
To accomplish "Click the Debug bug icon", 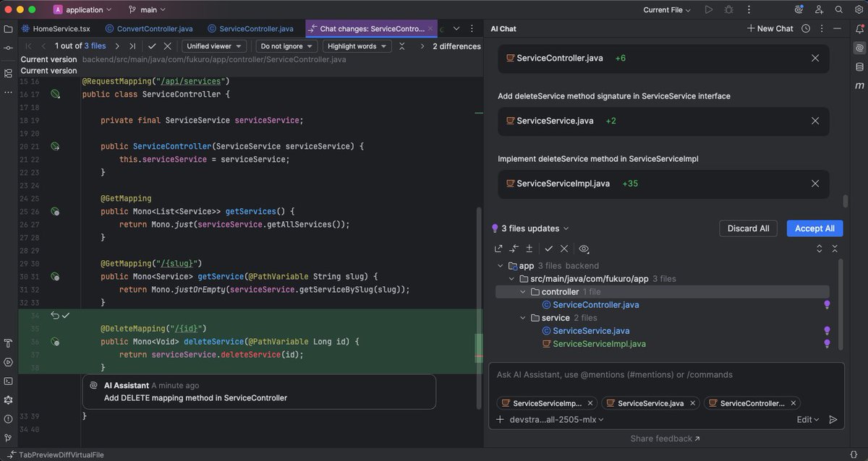I will [728, 10].
